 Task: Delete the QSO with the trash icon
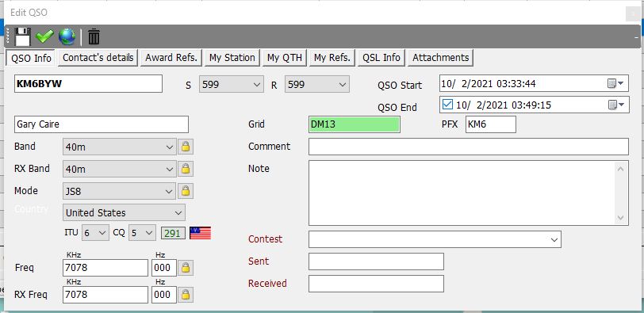pyautogui.click(x=94, y=36)
